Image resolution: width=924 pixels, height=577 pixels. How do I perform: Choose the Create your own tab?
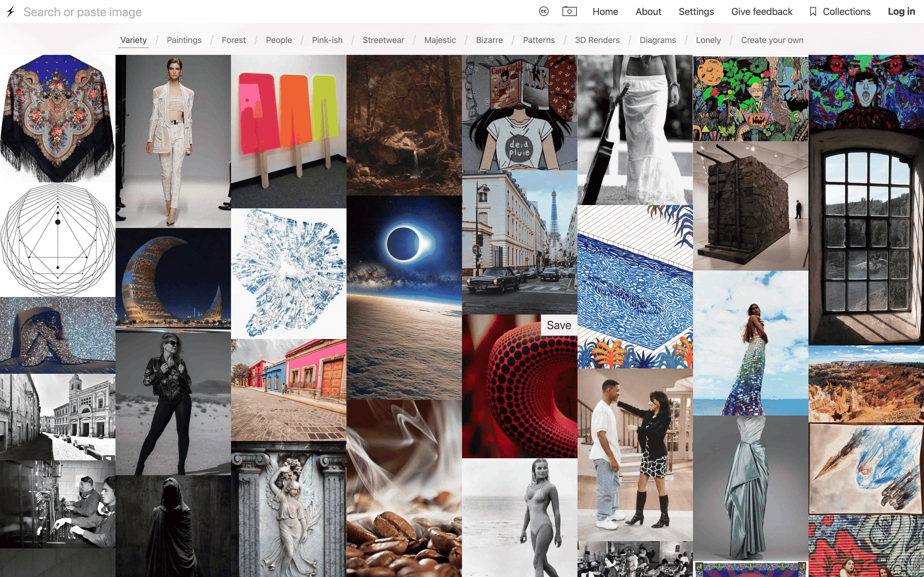click(772, 40)
